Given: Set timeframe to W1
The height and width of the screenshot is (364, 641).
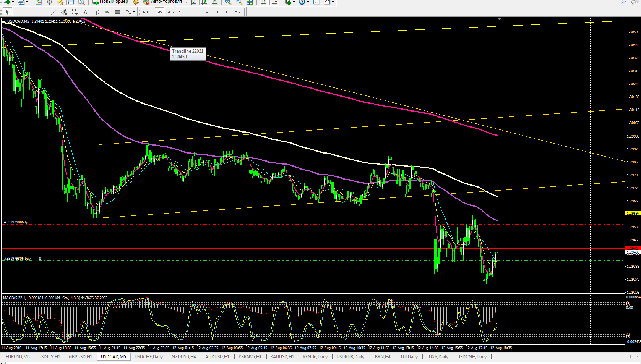Looking at the screenshot, I should tap(227, 12).
